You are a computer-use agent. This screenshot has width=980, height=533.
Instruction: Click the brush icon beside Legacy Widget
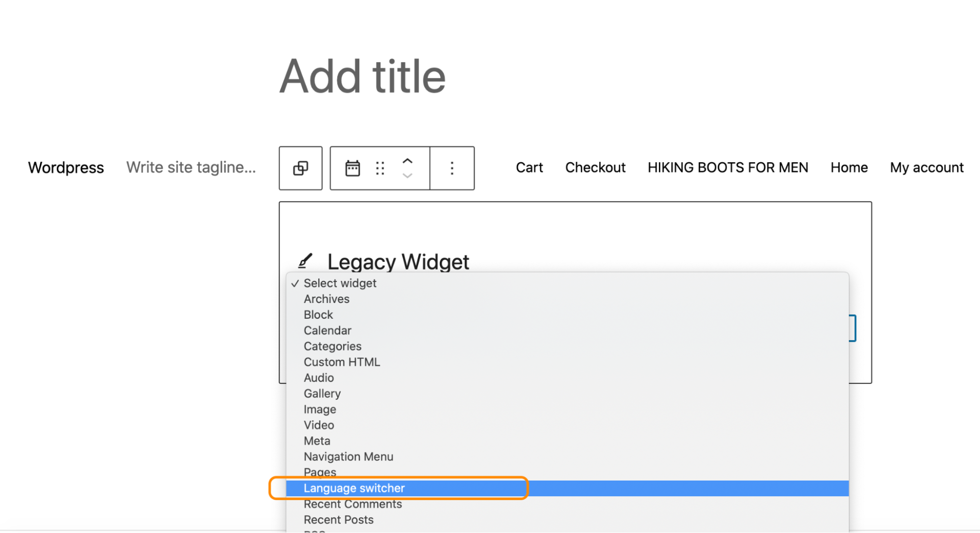(x=305, y=261)
